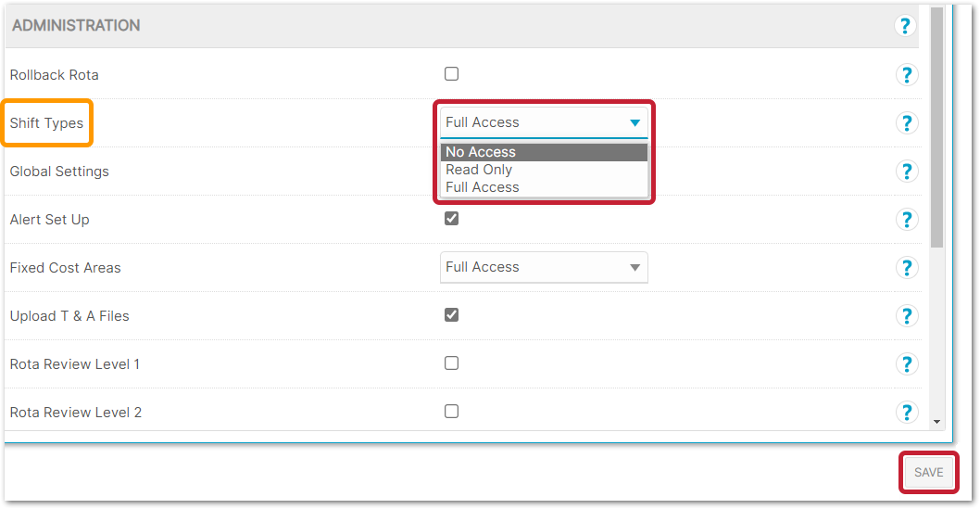Image resolution: width=980 pixels, height=509 pixels.
Task: Click help icon for Administration header
Action: [x=906, y=26]
